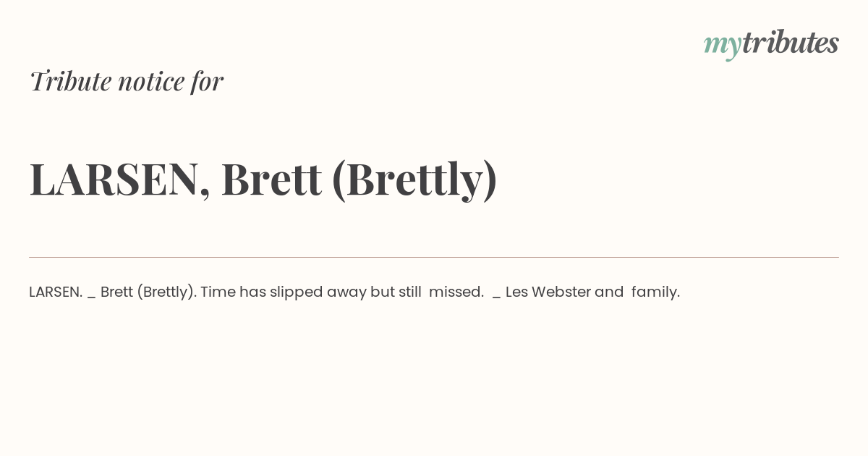
Task: Click the mytributes logo
Action: point(771,43)
